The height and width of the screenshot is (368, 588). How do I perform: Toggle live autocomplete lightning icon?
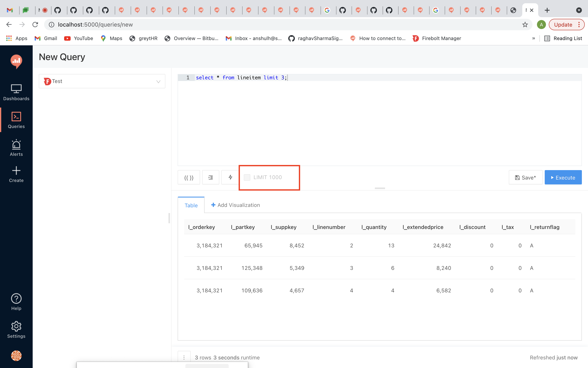[x=230, y=177]
